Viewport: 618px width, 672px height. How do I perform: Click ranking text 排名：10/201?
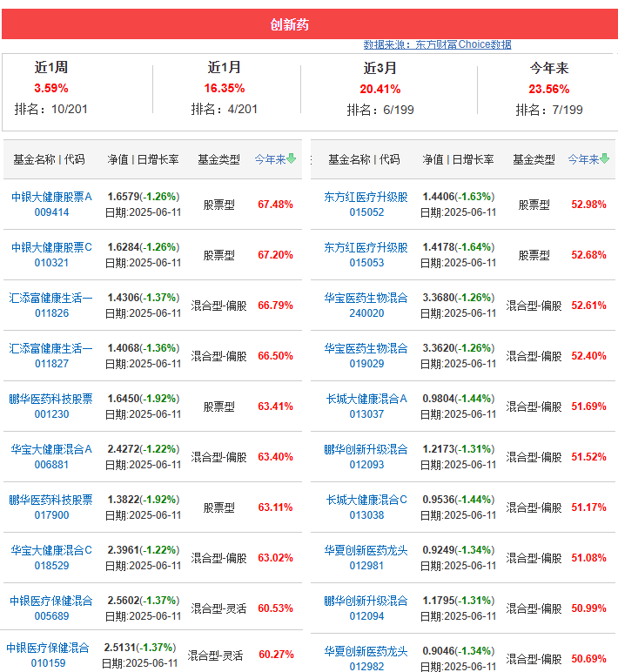tap(51, 110)
